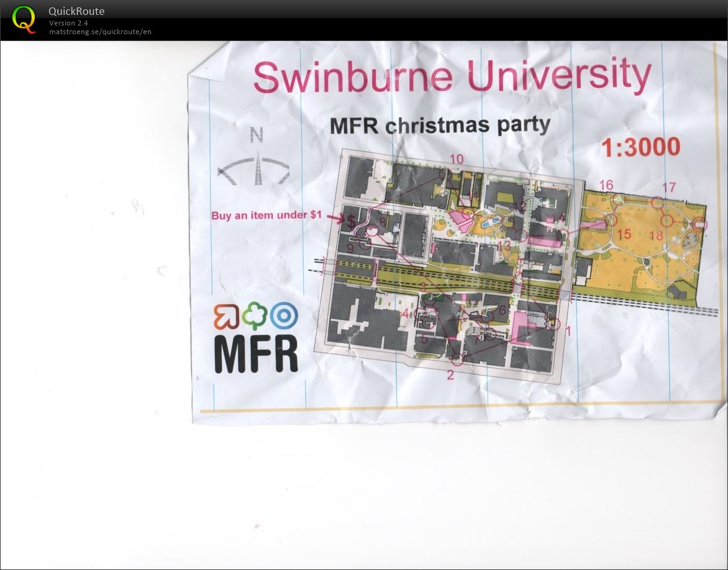Click the green tree icon above MFR
728x570 pixels.
pos(255,316)
